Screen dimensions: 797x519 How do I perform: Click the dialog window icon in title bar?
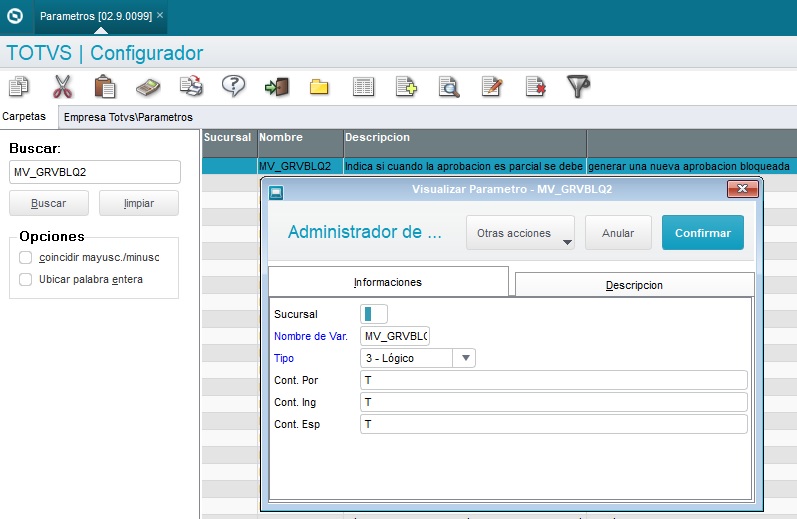pos(276,193)
